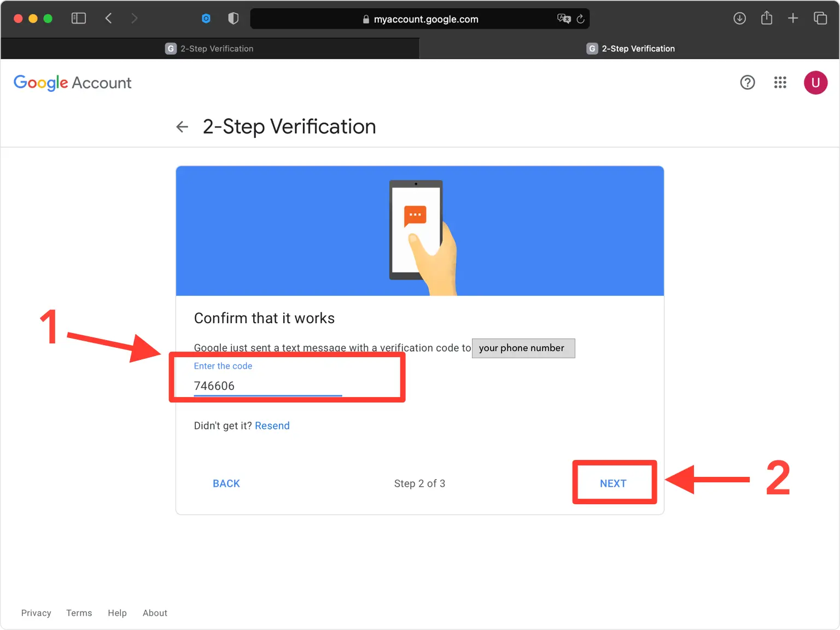Click the phone illustration banner

point(420,231)
